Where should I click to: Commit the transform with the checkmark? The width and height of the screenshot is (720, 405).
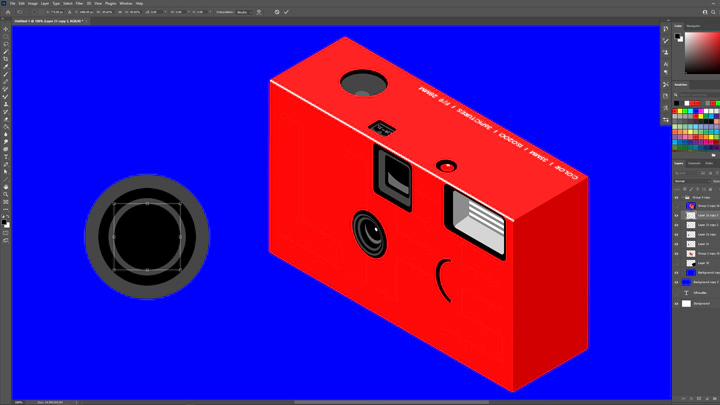click(x=286, y=12)
